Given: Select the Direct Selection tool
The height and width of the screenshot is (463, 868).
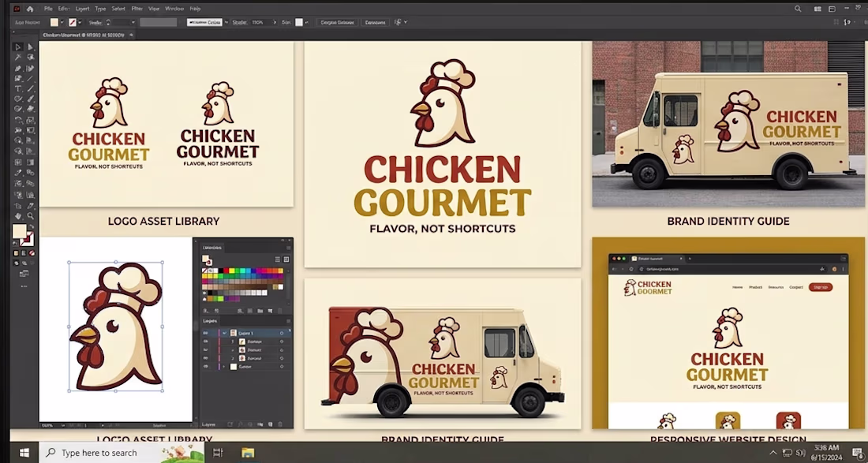Looking at the screenshot, I should coord(31,47).
